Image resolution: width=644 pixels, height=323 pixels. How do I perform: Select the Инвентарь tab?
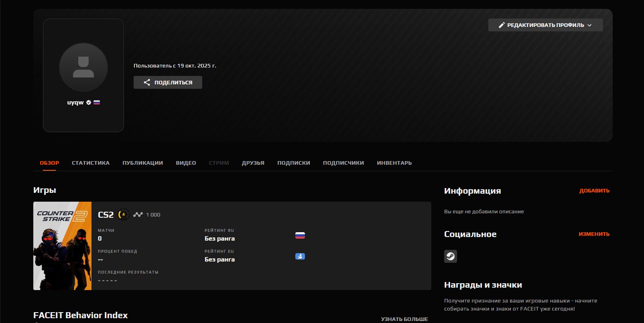394,163
